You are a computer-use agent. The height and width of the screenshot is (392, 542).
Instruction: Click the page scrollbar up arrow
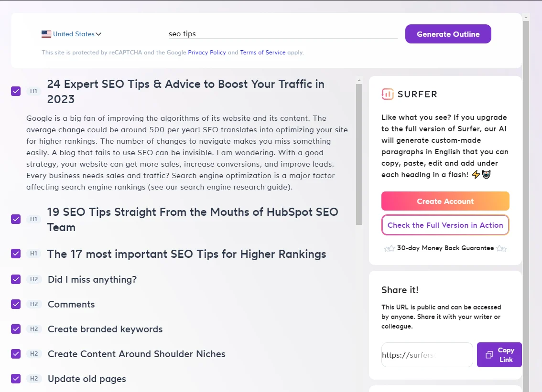pyautogui.click(x=526, y=17)
